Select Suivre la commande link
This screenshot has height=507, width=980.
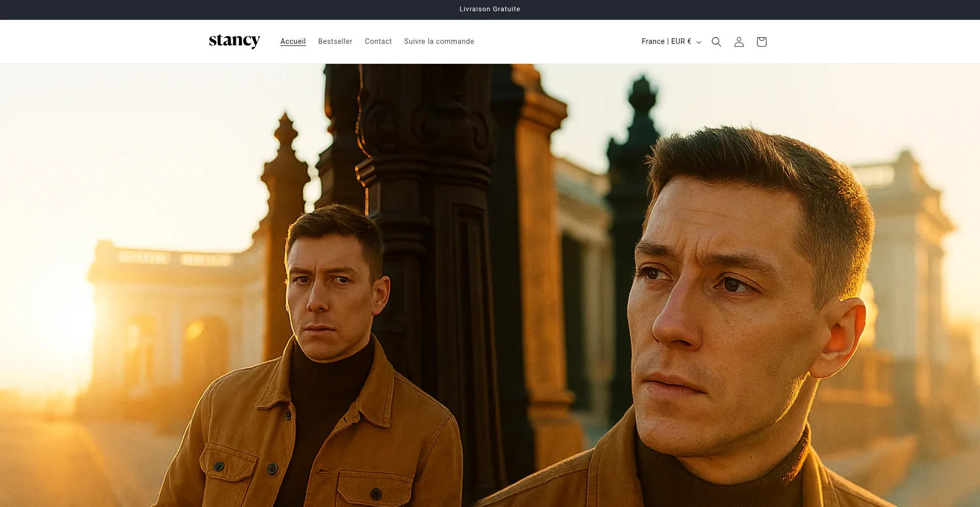(x=439, y=41)
